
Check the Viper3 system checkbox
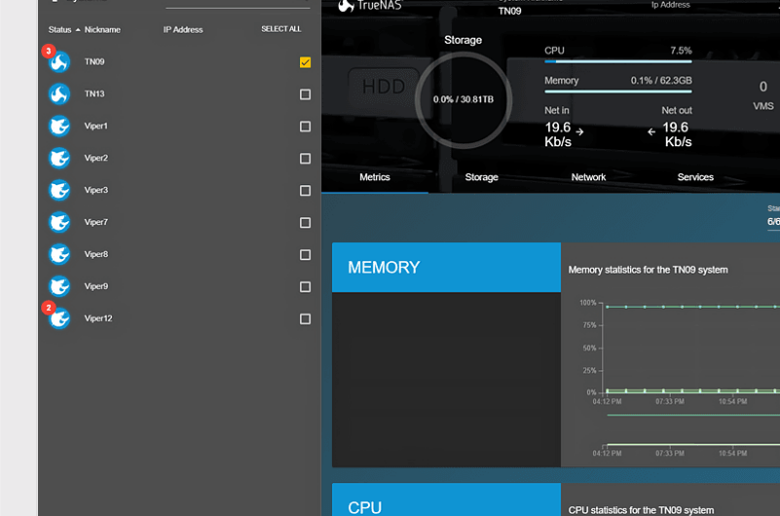pyautogui.click(x=305, y=191)
